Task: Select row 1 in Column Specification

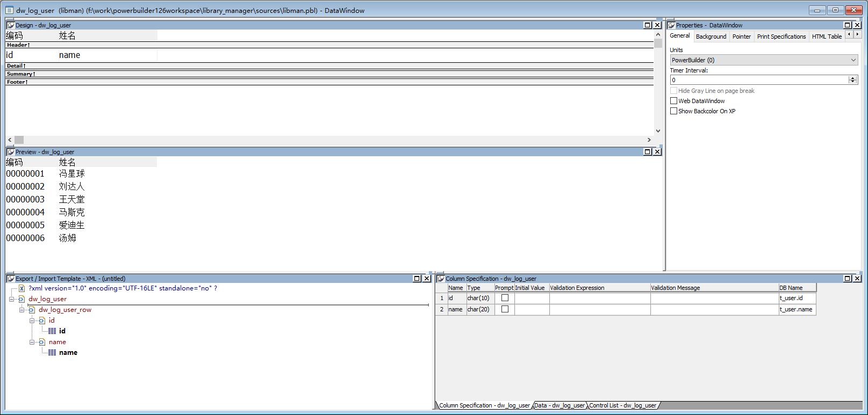Action: (442, 298)
